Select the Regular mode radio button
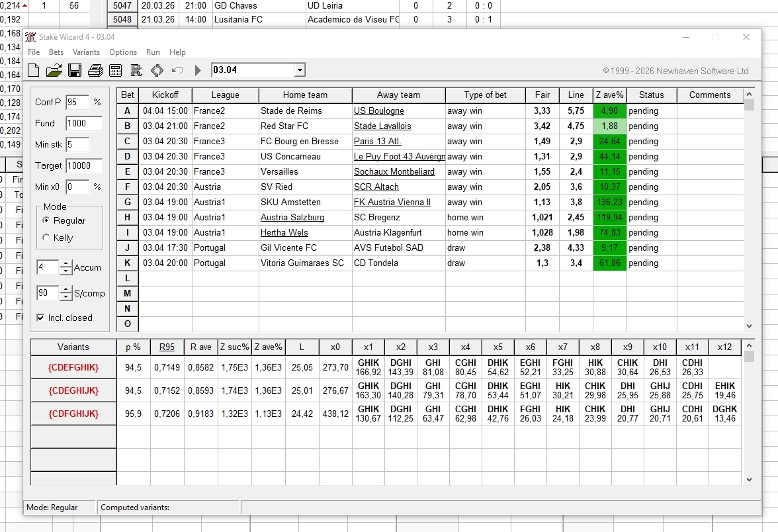Image resolution: width=778 pixels, height=532 pixels. (46, 220)
